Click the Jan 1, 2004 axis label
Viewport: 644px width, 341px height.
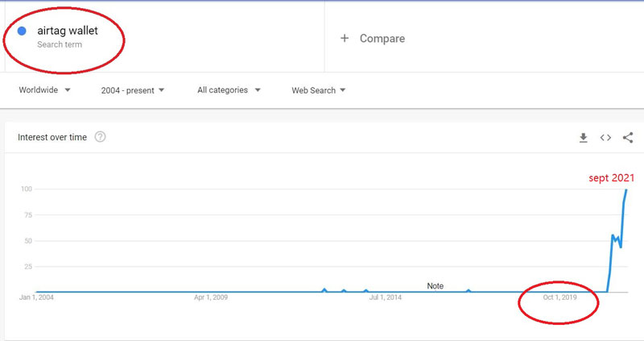click(x=36, y=297)
